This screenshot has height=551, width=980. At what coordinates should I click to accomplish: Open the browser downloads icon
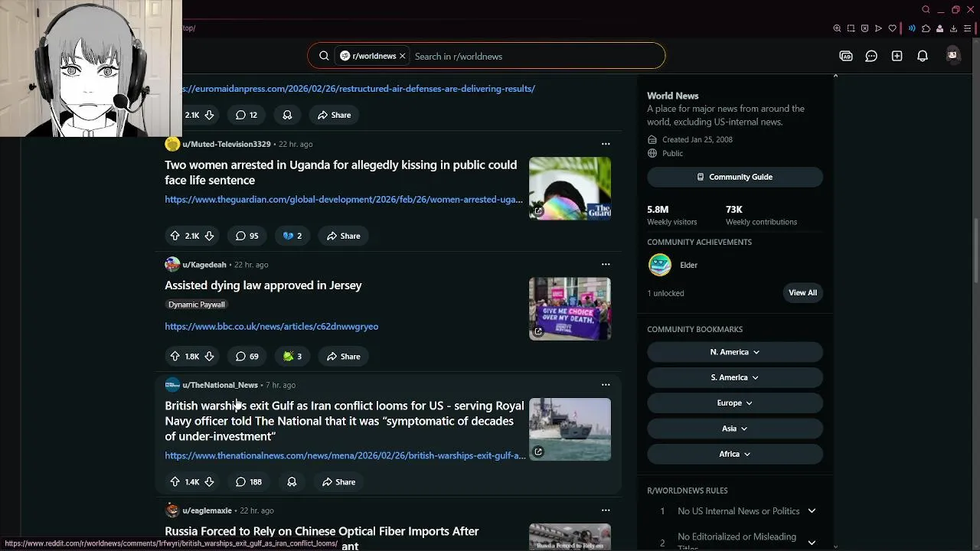click(953, 28)
